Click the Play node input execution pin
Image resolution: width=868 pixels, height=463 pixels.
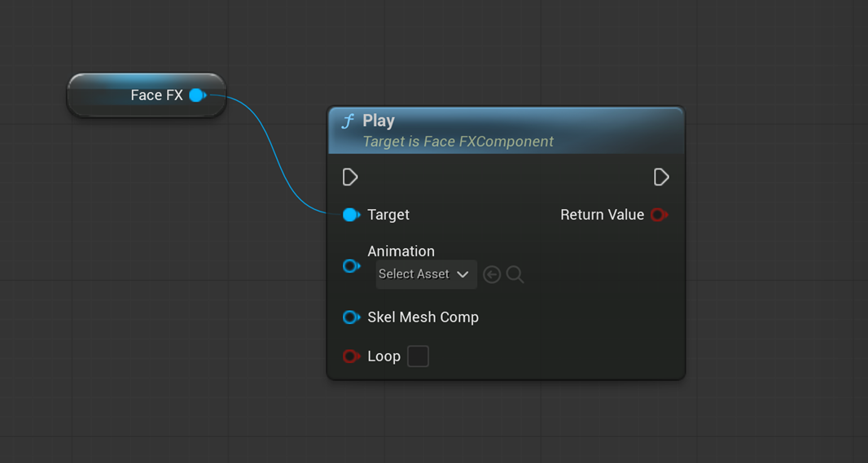pos(350,177)
